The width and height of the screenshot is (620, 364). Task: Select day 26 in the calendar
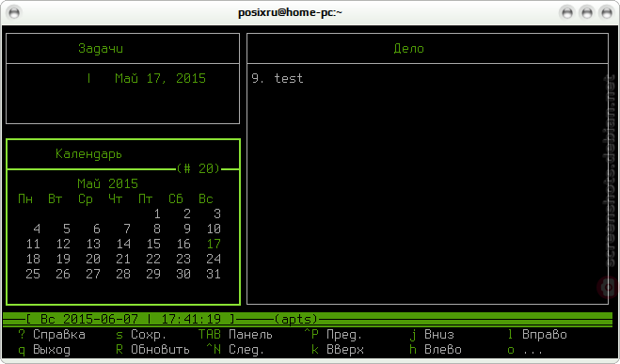pyautogui.click(x=63, y=274)
